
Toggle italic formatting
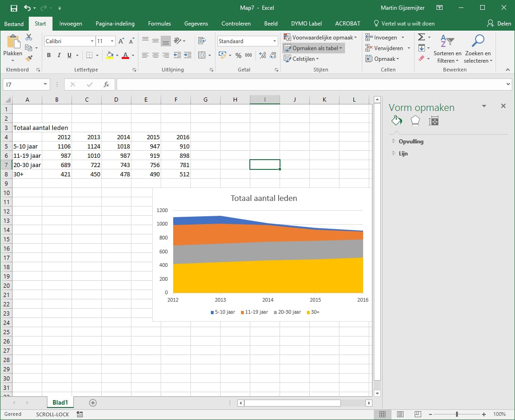59,55
